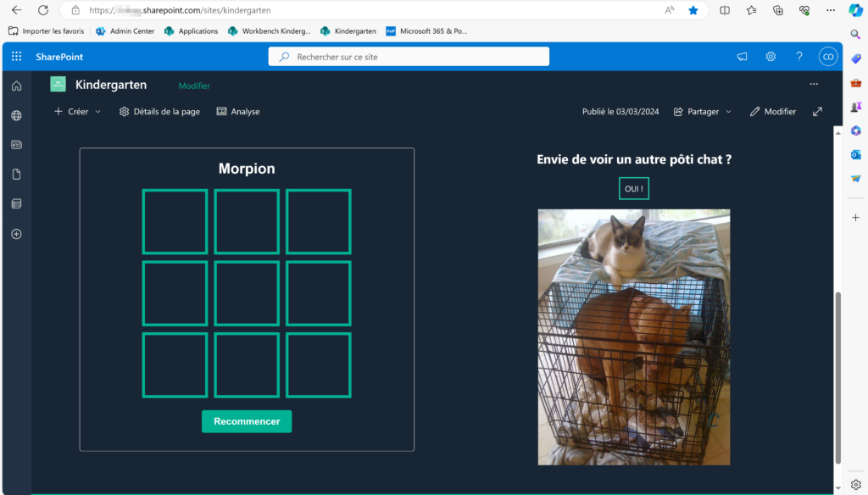The image size is (868, 495).
Task: Open the sidebar Outlook icon
Action: click(x=856, y=154)
